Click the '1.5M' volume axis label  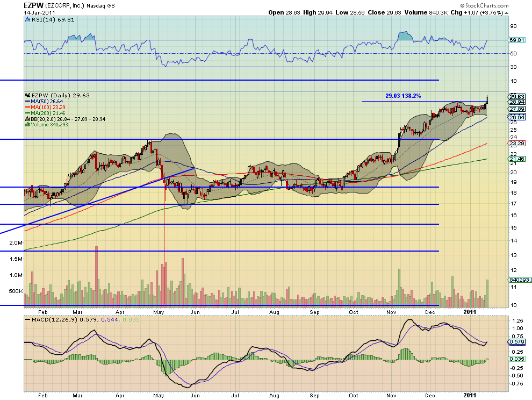click(x=16, y=259)
